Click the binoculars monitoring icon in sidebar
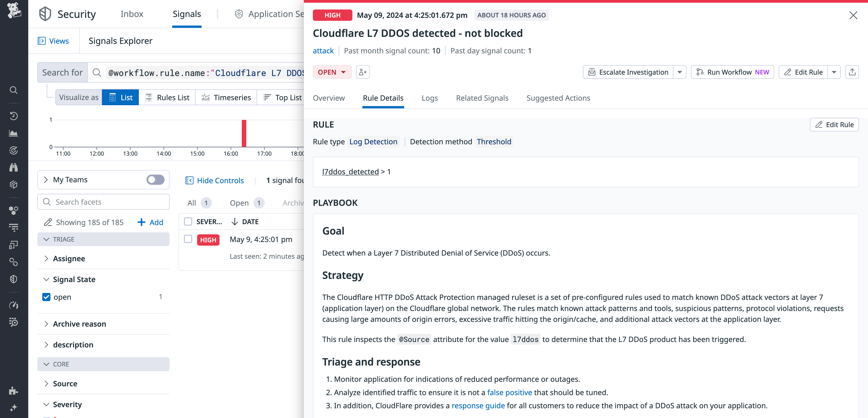Image resolution: width=868 pixels, height=418 pixels. click(14, 168)
